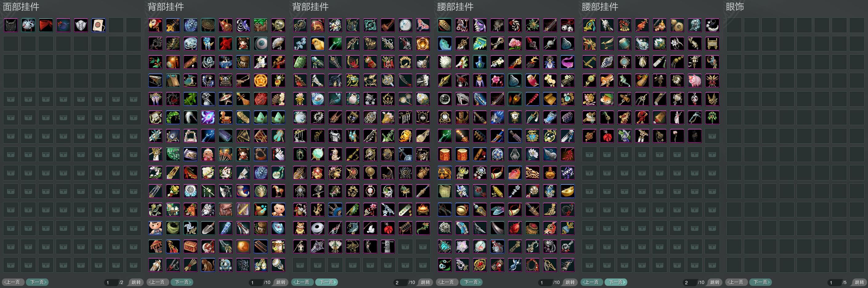Pick the red butterfly back accessory
The image size is (868, 288).
[x=423, y=25]
